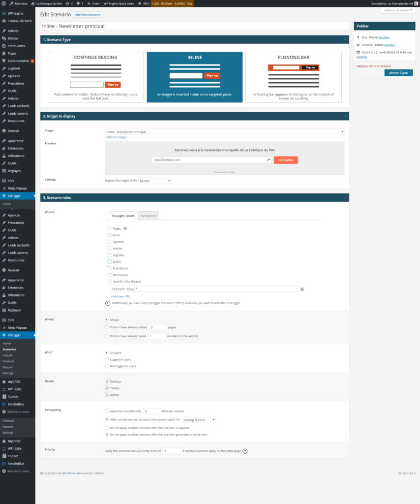
Task: Enable the Specific URLs (Regex) checkbox
Action: 109,282
